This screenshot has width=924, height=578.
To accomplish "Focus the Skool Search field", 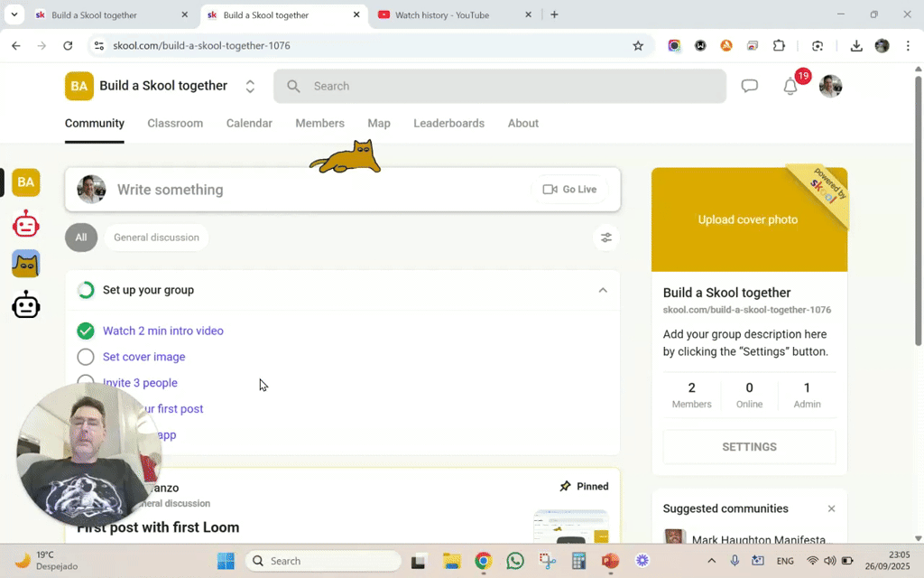I will [500, 86].
